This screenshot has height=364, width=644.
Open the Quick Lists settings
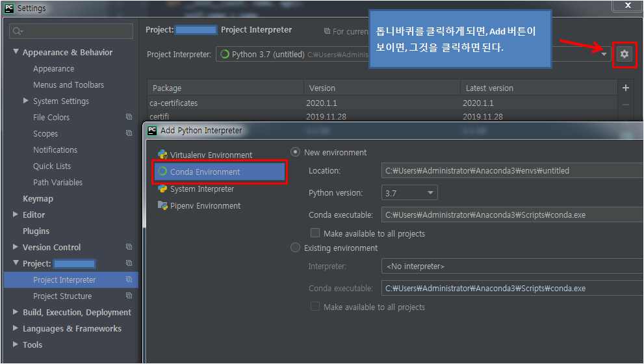[52, 166]
